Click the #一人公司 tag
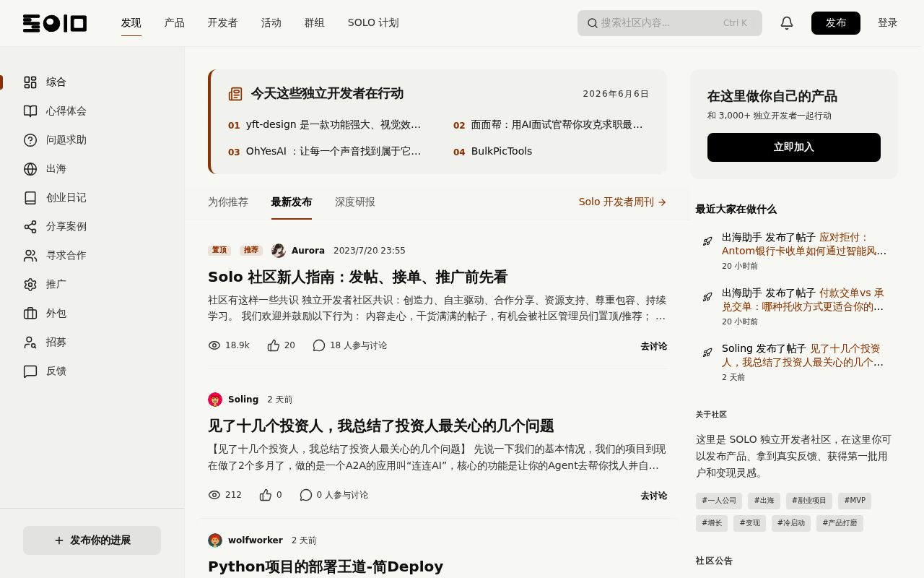 (x=719, y=501)
